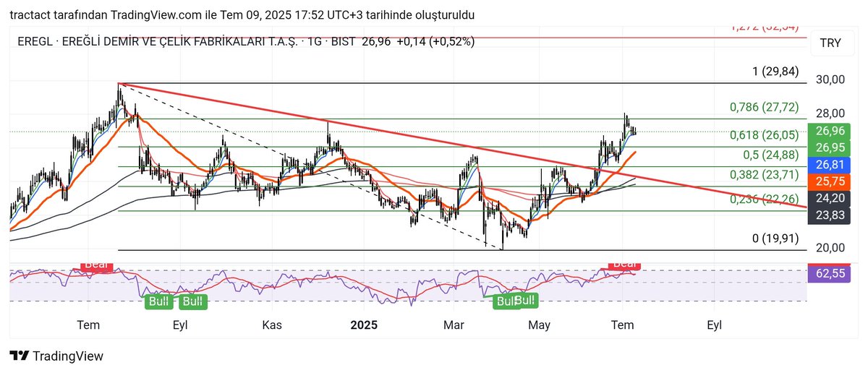Click the May month label on time axis
The height and width of the screenshot is (373, 868).
(540, 325)
